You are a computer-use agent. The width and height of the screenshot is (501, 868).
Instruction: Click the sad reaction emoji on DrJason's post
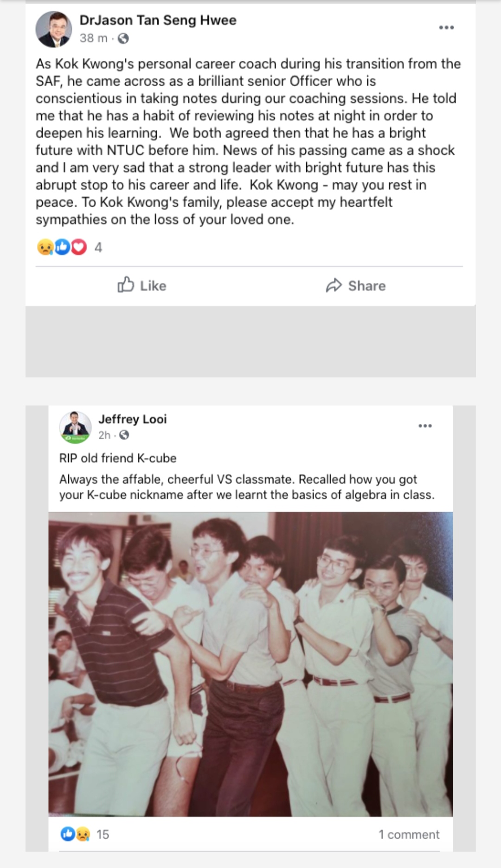coord(45,248)
